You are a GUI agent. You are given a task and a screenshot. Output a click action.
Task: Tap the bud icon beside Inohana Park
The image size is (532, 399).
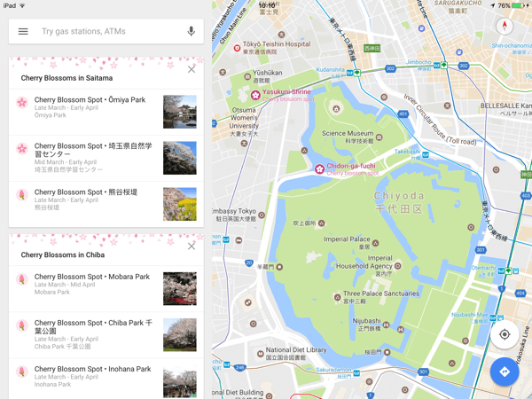tap(22, 372)
